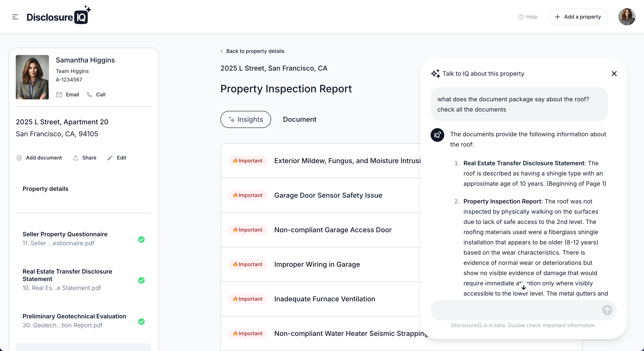Click 'Property Inspection Report' bold text in chat
This screenshot has height=351, width=644.
(502, 202)
